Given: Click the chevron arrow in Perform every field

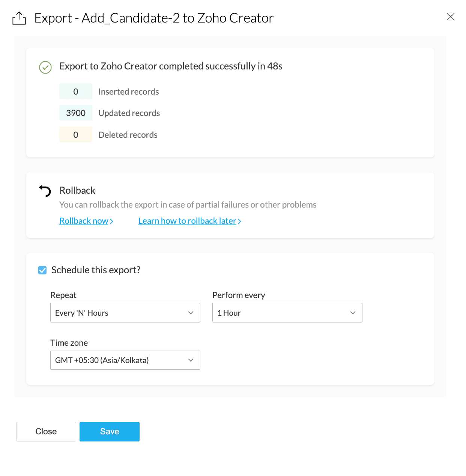Looking at the screenshot, I should pos(353,313).
